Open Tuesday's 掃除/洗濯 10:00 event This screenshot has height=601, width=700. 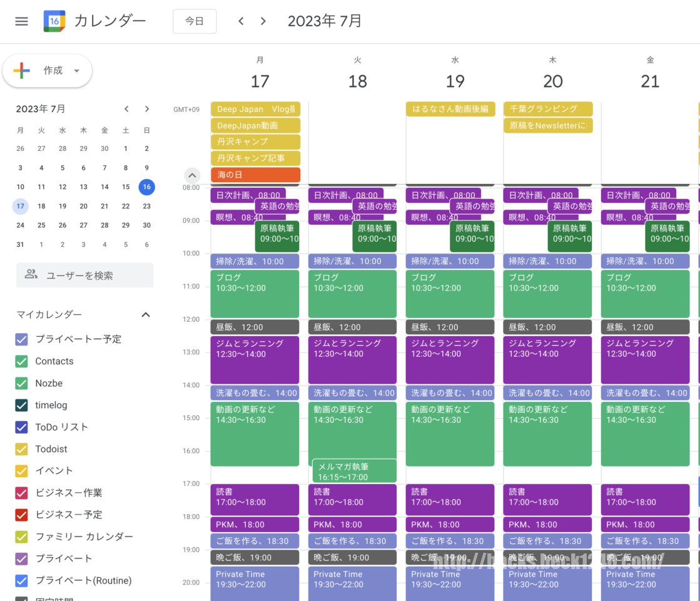click(352, 262)
